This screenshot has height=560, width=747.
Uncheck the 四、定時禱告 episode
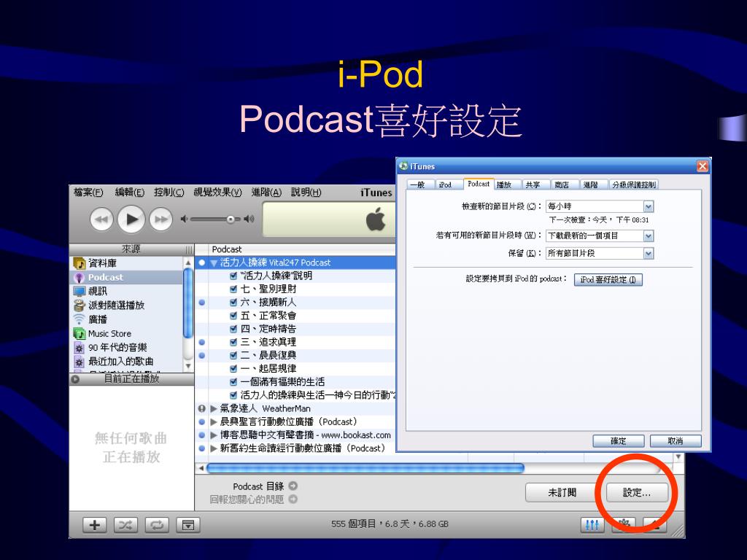(233, 329)
